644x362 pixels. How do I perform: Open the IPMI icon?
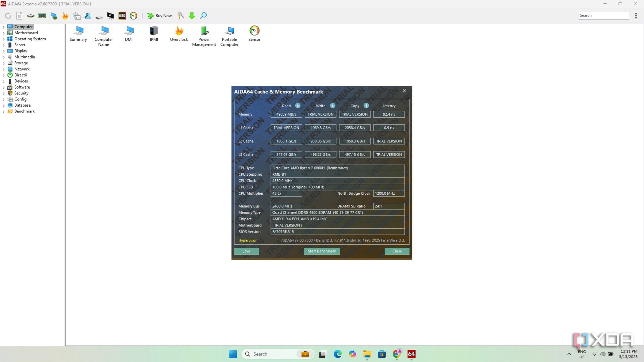154,34
